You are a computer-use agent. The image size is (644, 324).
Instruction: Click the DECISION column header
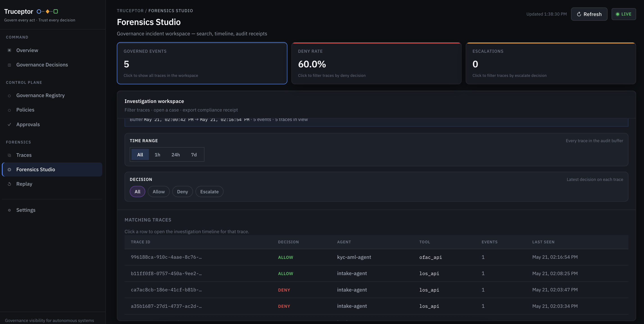coord(288,242)
